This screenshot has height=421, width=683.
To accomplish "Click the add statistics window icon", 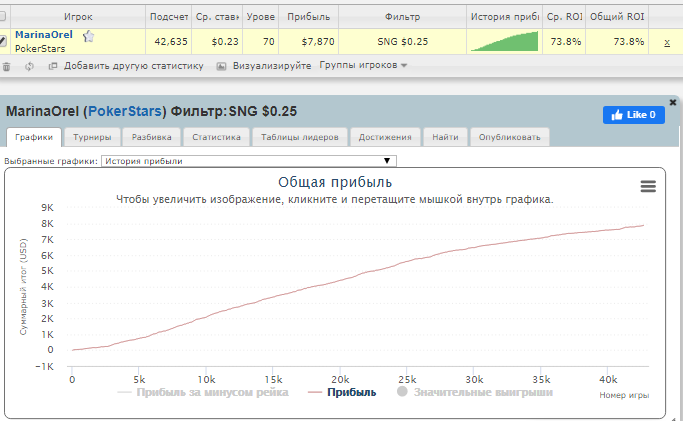I will [53, 66].
